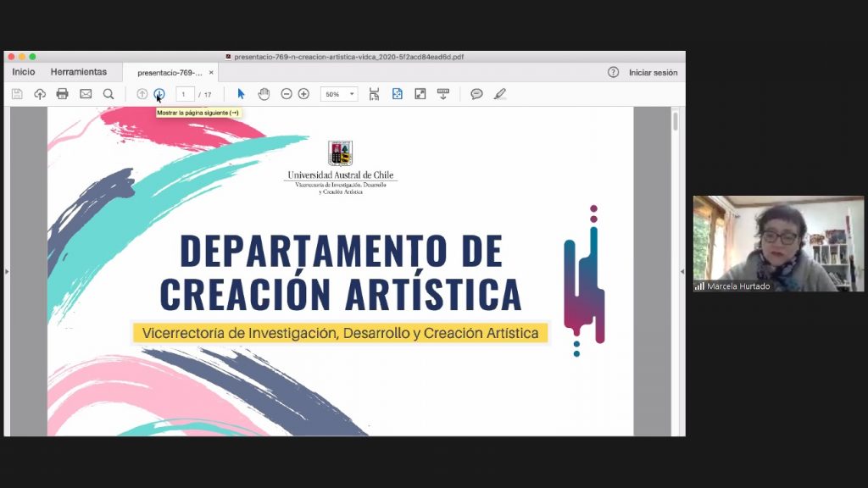Switch to the Herramientas tab
Viewport: 868px width, 488px height.
tap(79, 72)
